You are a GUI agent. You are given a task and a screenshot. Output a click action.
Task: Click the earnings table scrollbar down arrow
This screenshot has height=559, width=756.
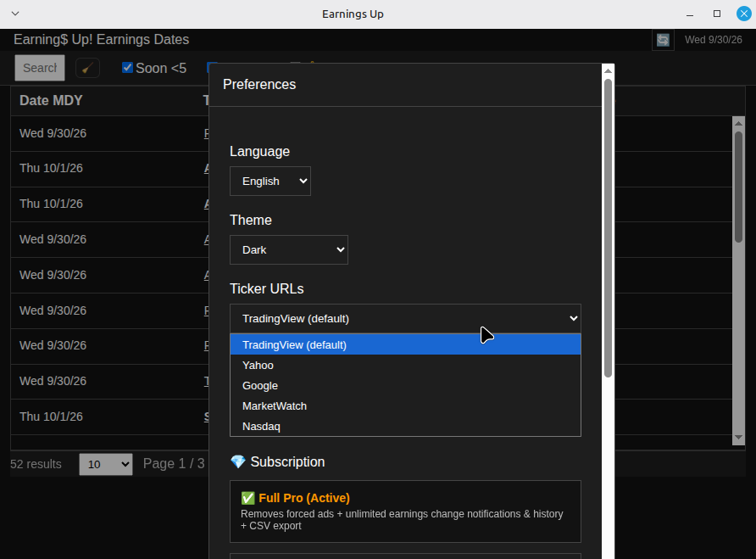point(739,438)
